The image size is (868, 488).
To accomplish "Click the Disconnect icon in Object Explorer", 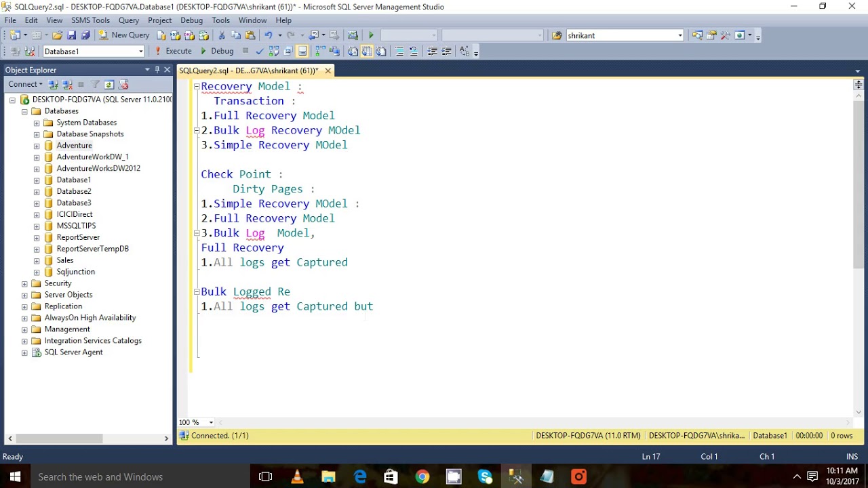I will [67, 84].
